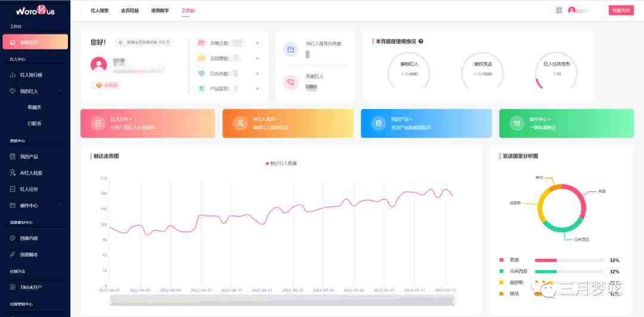The width and height of the screenshot is (644, 317).
Task: Click the creative content icon beside 创意内容
Action: pyautogui.click(x=13, y=238)
